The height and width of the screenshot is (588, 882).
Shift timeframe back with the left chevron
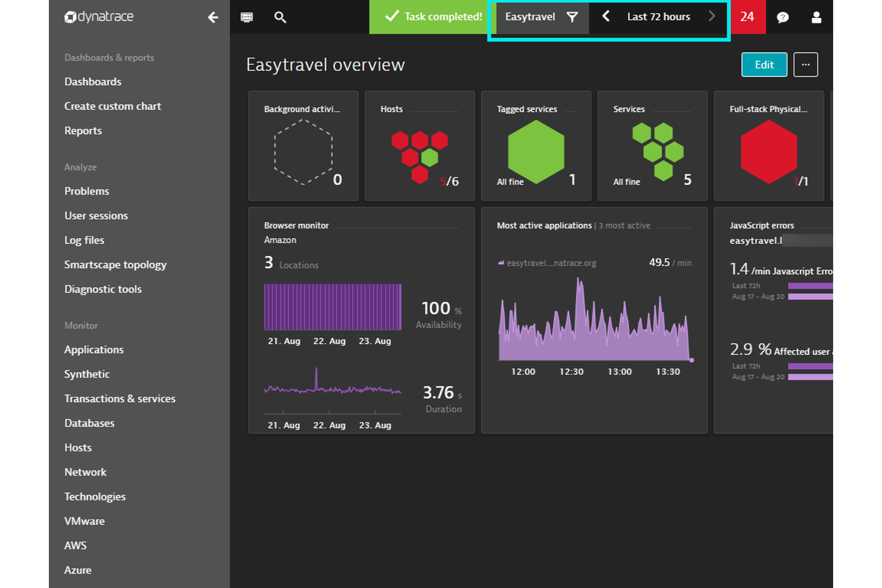click(x=605, y=17)
